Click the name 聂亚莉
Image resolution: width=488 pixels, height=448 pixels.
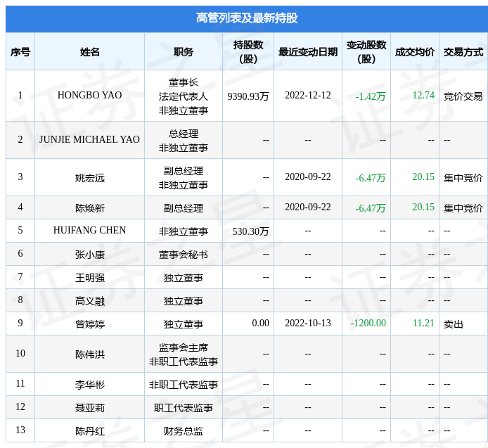coord(89,407)
